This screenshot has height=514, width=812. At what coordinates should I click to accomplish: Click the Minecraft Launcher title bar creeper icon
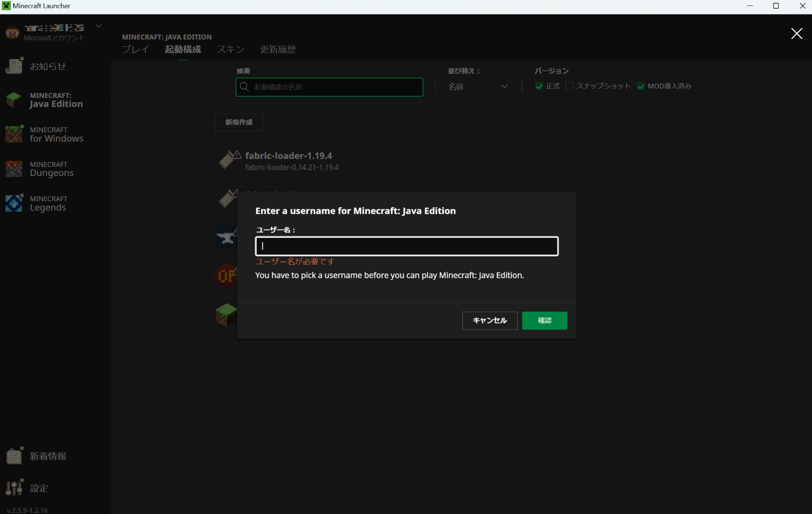point(6,6)
